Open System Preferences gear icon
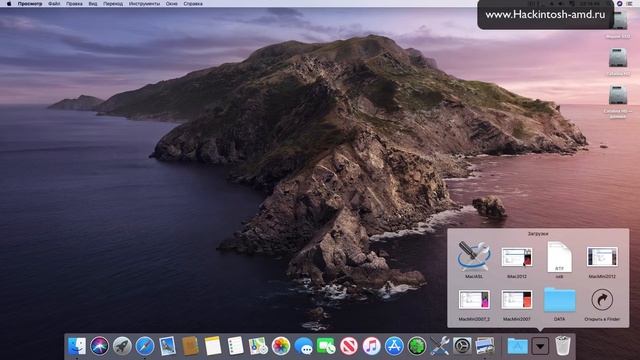Screen dimensions: 640x360 [462, 346]
